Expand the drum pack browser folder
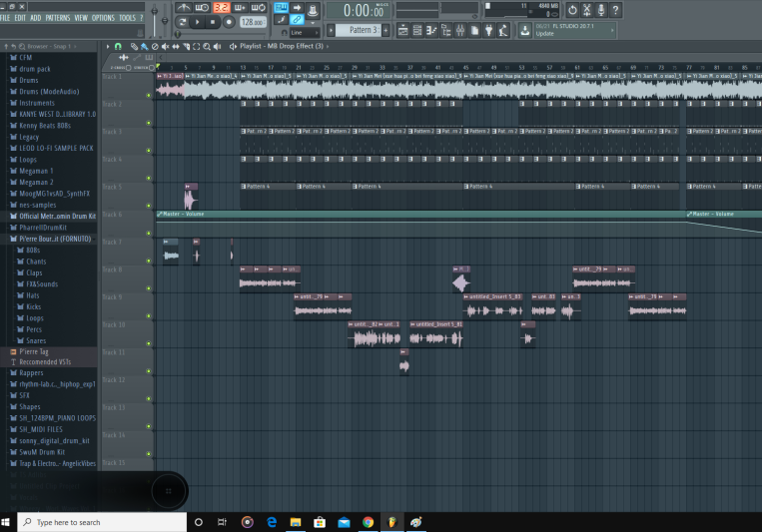The height and width of the screenshot is (532, 762). (x=30, y=69)
